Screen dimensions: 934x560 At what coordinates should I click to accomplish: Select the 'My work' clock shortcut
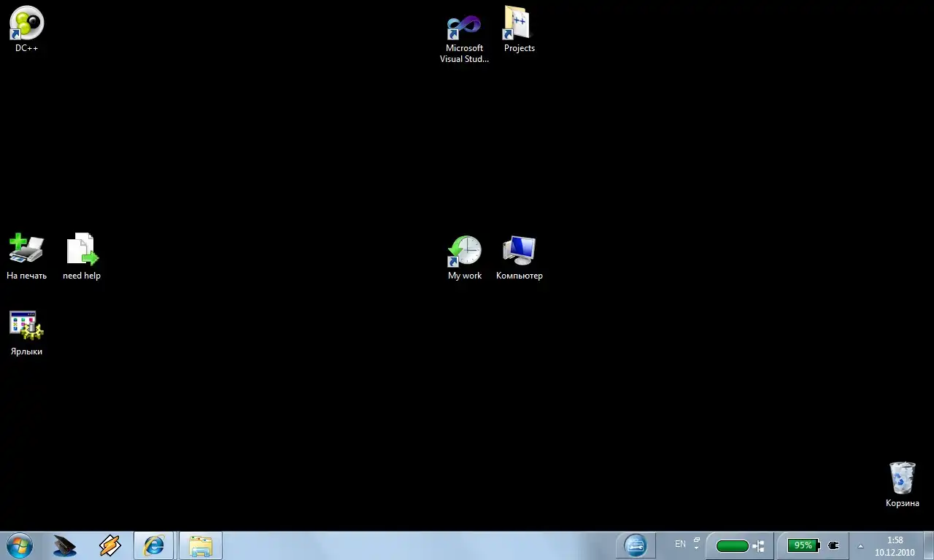click(x=465, y=252)
